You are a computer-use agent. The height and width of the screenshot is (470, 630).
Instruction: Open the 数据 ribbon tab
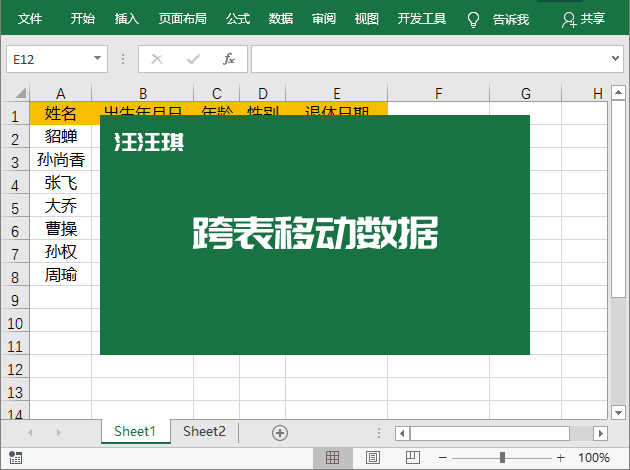click(281, 18)
